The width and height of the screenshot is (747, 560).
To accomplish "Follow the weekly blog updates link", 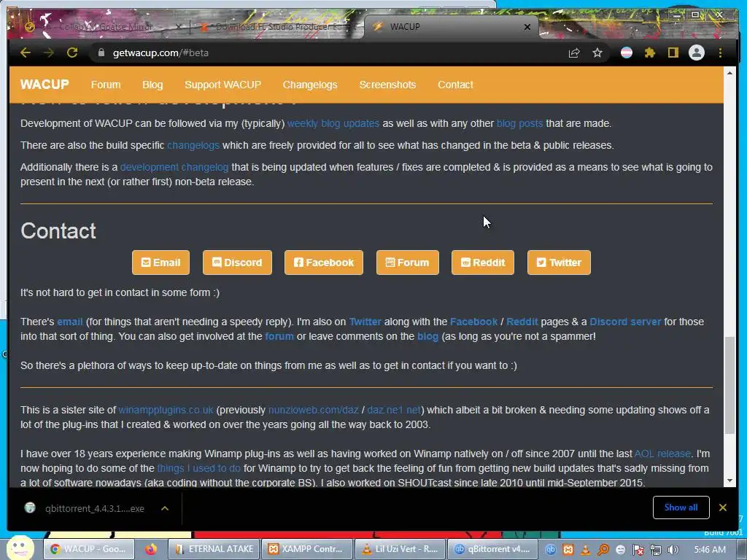I will (x=333, y=123).
